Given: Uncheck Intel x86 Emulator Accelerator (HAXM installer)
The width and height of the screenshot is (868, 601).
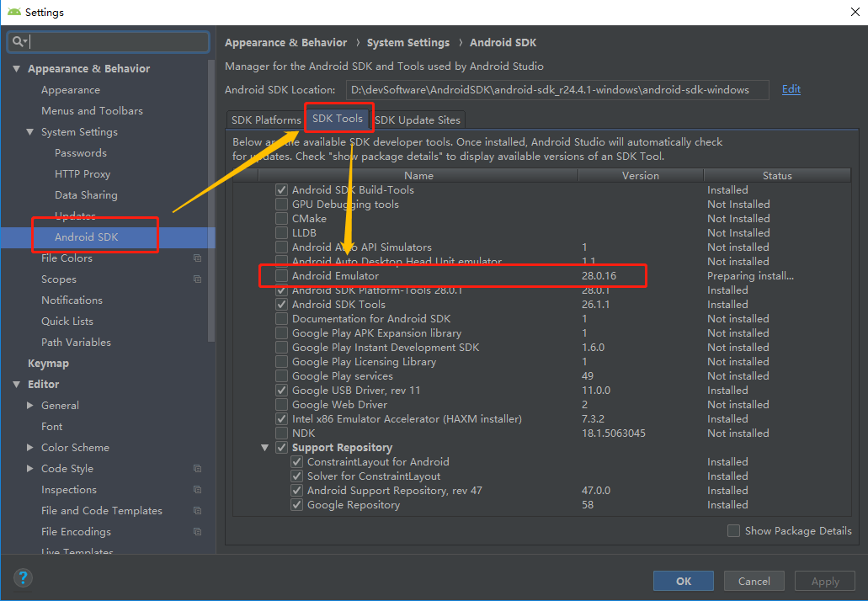Looking at the screenshot, I should (282, 419).
